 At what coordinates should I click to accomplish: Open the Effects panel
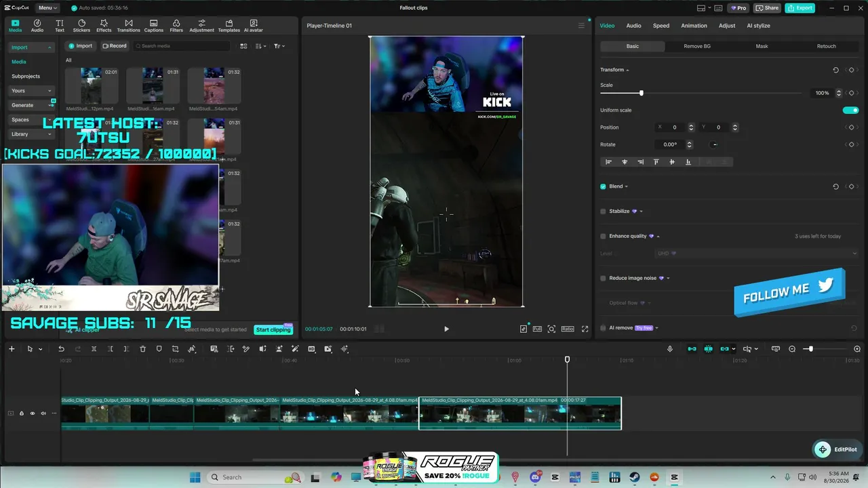click(x=104, y=26)
